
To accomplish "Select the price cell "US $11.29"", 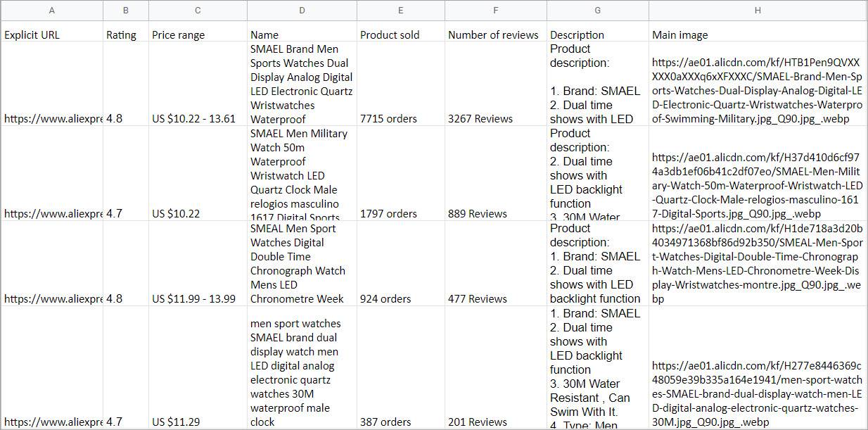I will point(198,367).
